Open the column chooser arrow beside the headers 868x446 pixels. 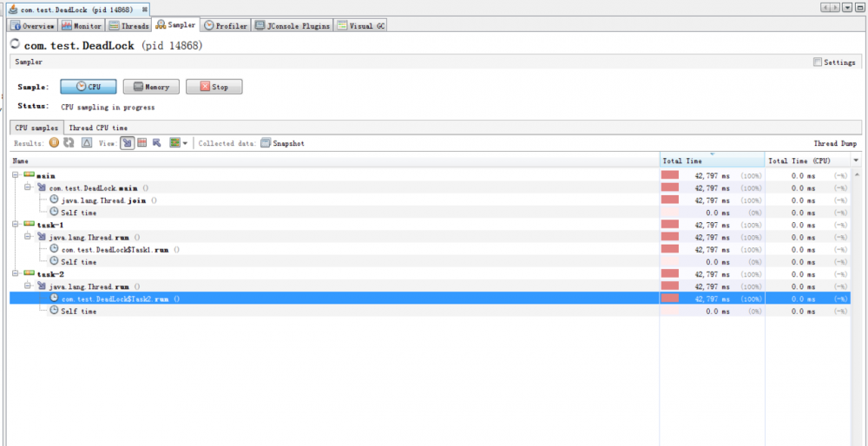pos(857,161)
